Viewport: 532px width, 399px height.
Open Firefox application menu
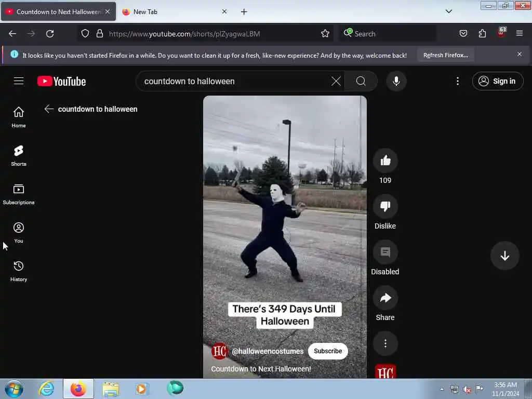click(x=520, y=34)
